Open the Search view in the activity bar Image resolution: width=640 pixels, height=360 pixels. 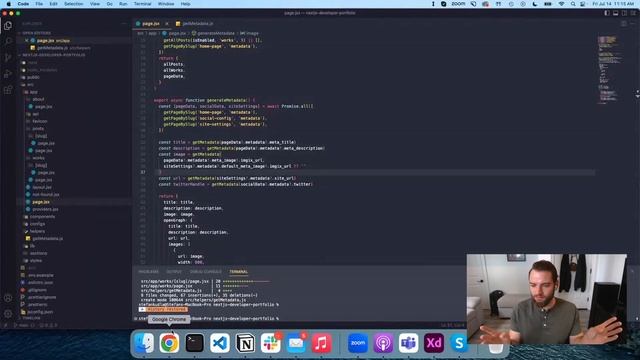[x=8, y=41]
